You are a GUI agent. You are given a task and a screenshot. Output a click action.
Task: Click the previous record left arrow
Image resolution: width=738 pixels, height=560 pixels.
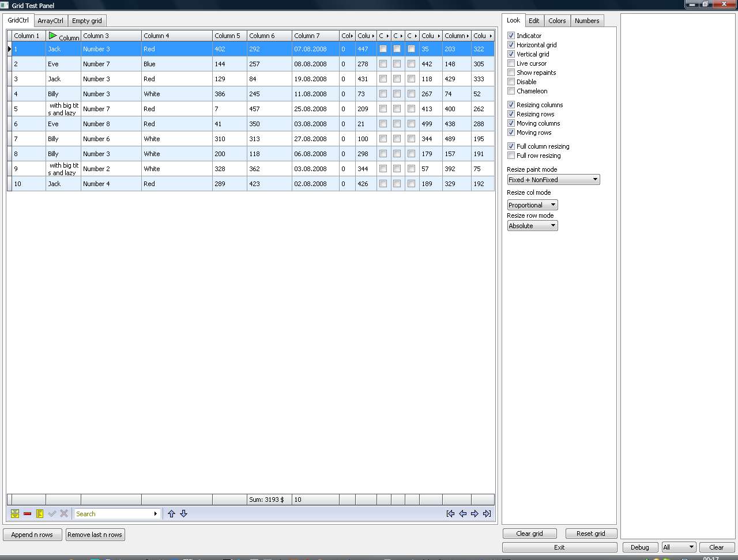(x=462, y=514)
